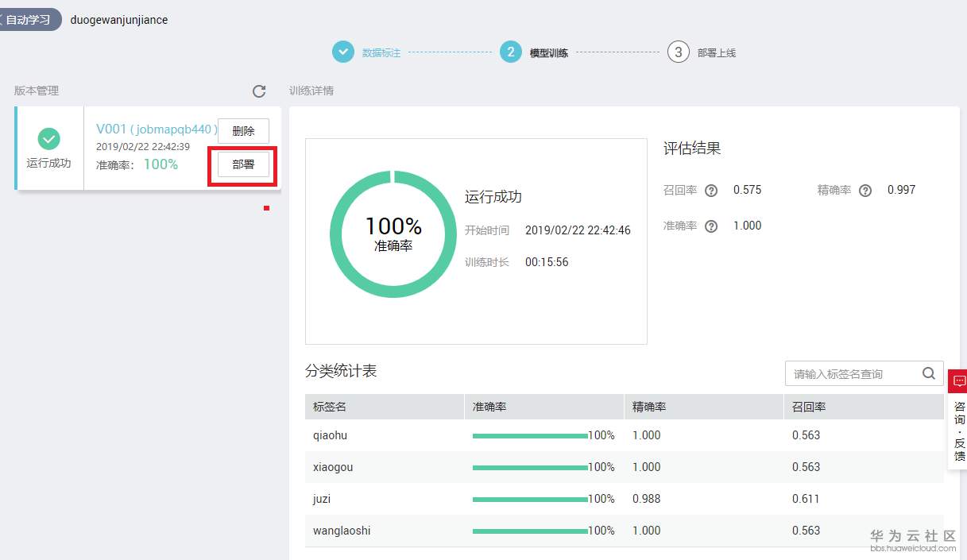Open the 部署上线 step
Screen dimensions: 967x560
(717, 53)
